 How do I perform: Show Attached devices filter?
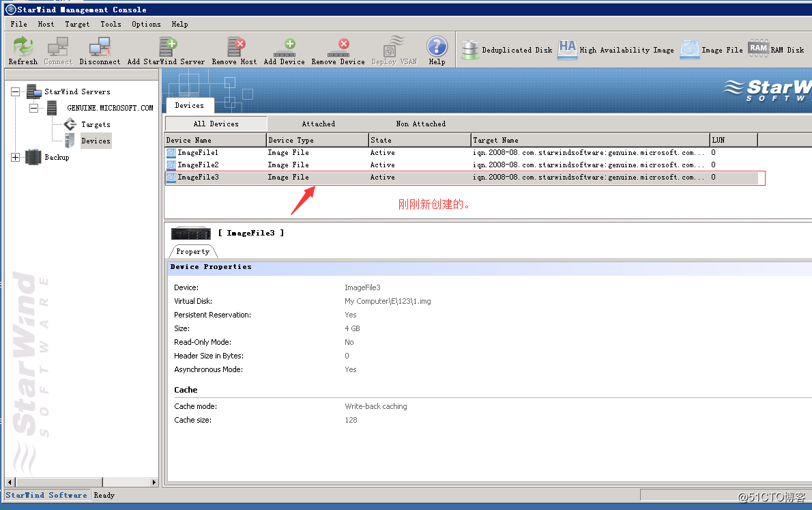[319, 124]
